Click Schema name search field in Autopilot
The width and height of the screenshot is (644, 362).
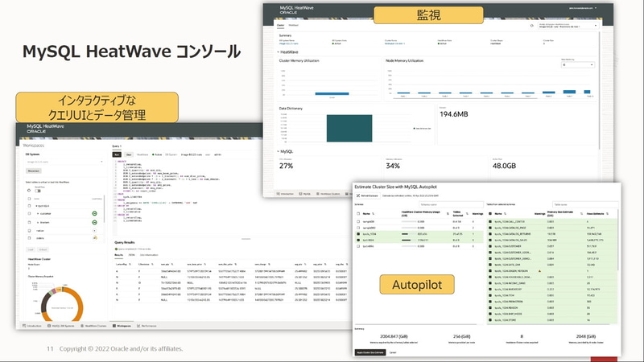[451, 204]
